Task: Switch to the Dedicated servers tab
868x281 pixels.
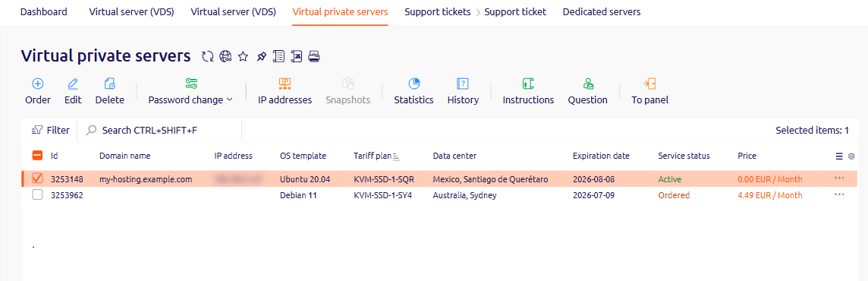Action: [602, 11]
